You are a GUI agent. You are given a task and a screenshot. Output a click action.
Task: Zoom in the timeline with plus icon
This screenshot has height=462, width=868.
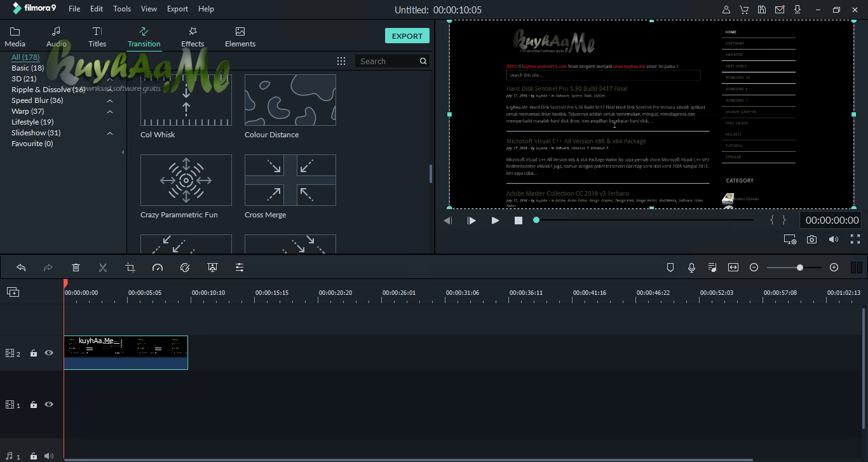[834, 268]
